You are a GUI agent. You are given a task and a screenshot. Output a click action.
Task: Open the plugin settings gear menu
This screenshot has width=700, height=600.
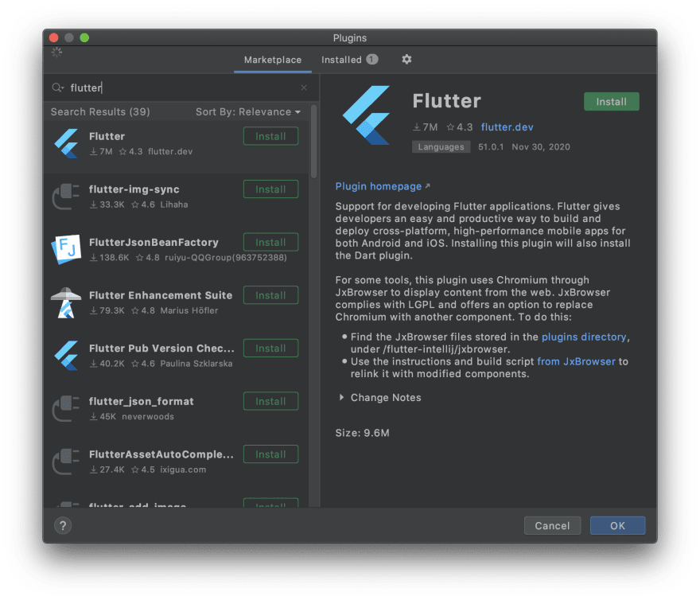406,60
